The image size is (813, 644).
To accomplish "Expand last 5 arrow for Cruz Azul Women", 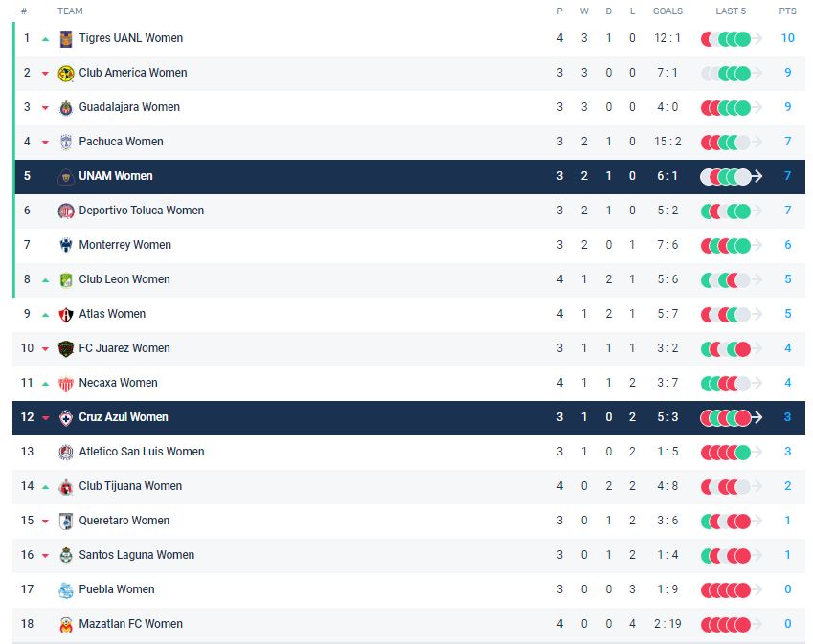I will [x=757, y=417].
